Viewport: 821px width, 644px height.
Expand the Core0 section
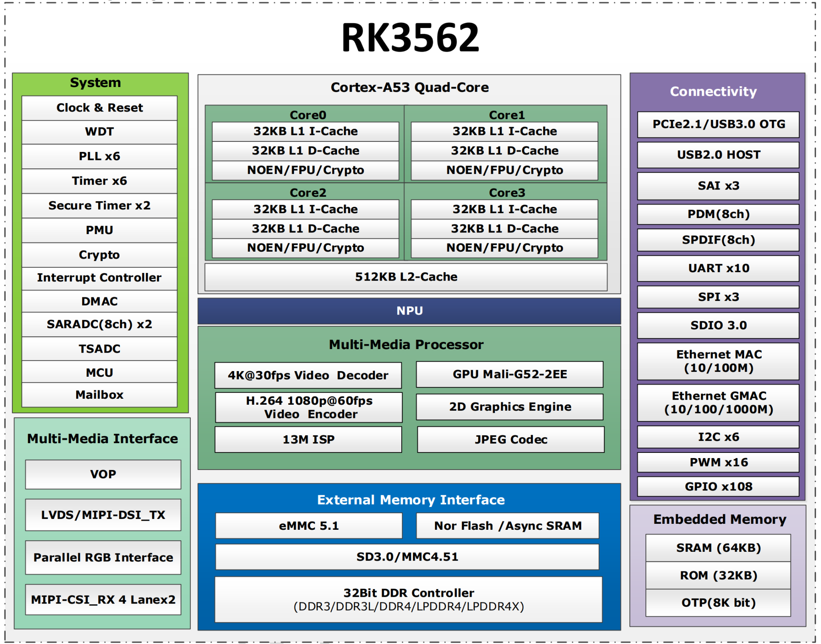307,114
